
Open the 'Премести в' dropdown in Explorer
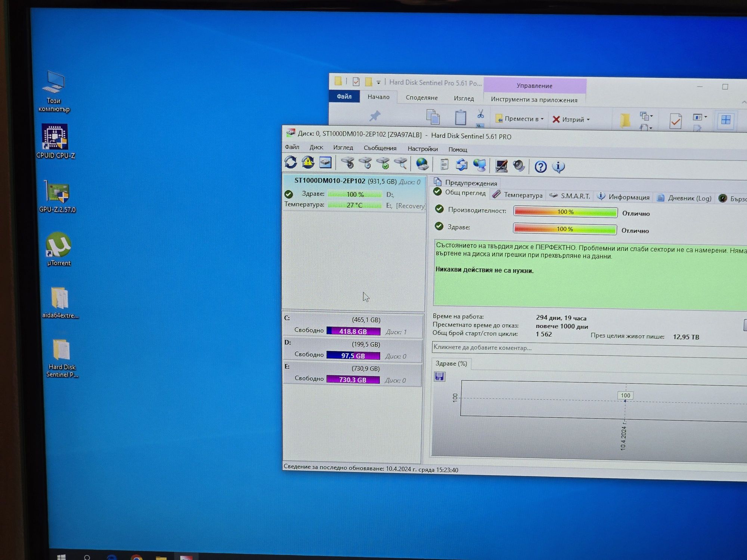tap(519, 119)
